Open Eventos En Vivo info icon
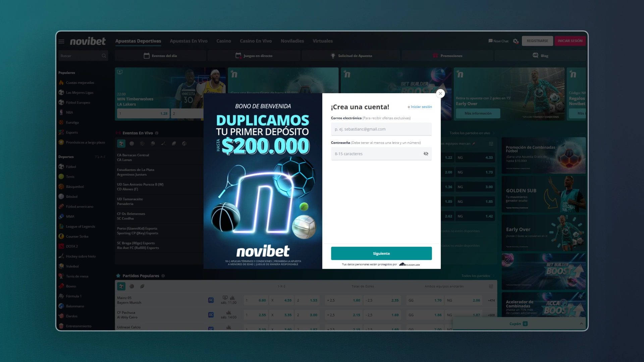This screenshot has width=644, height=362. [157, 133]
